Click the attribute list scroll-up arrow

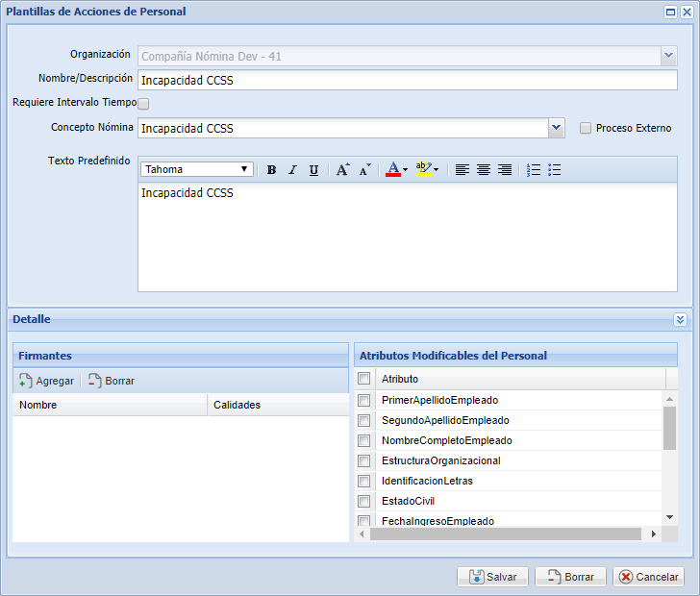tap(669, 399)
